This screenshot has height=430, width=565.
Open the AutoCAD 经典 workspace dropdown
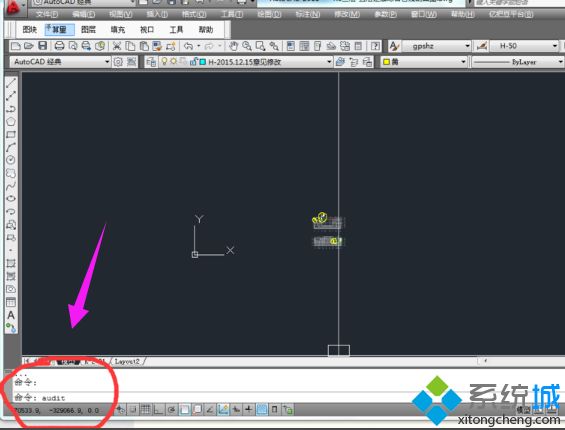point(60,62)
